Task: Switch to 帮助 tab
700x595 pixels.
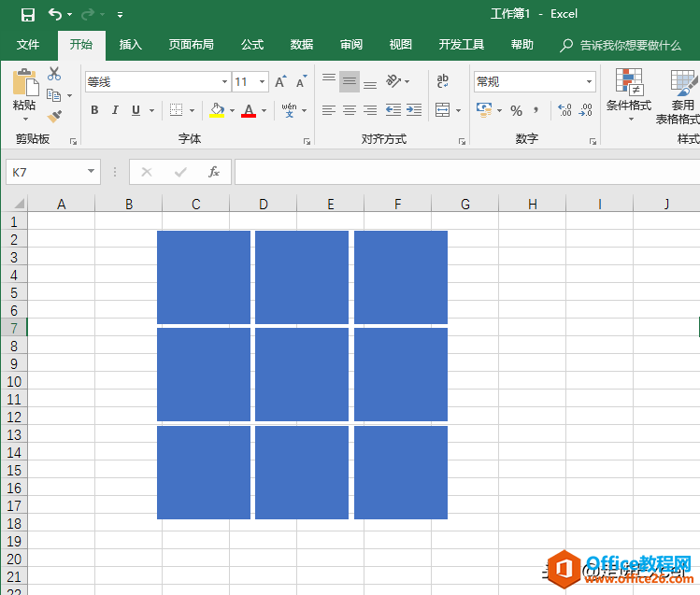Action: point(522,45)
